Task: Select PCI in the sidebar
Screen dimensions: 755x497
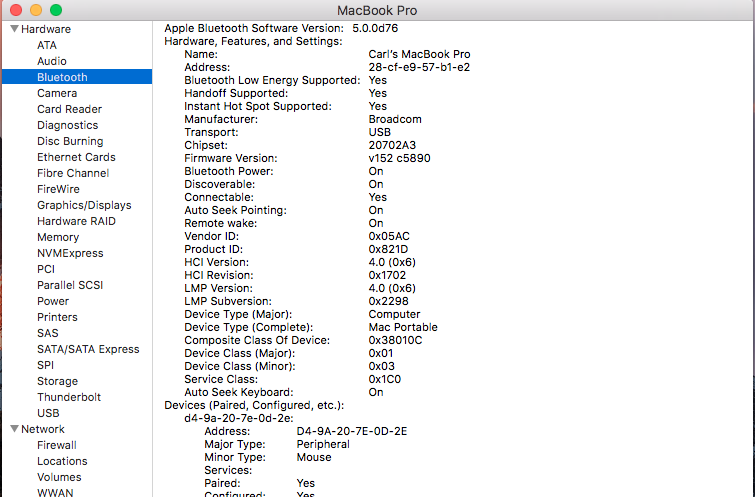Action: [x=46, y=269]
